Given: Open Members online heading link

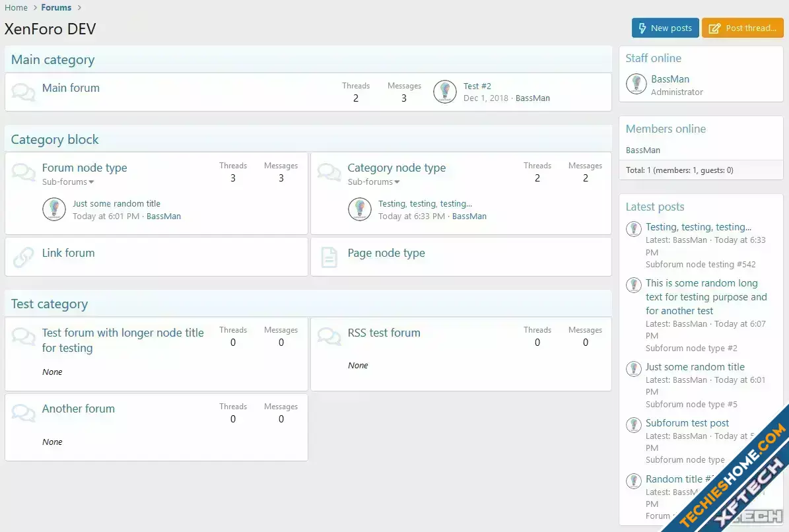Looking at the screenshot, I should click(x=666, y=129).
